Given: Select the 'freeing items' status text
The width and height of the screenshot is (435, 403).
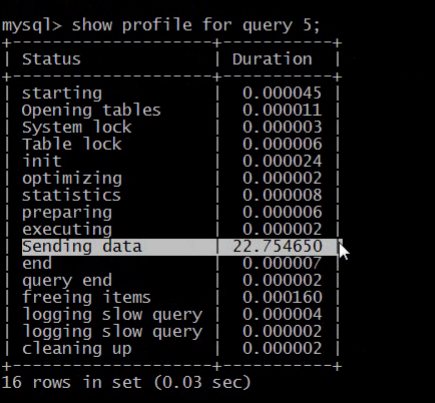Looking at the screenshot, I should (x=86, y=298).
